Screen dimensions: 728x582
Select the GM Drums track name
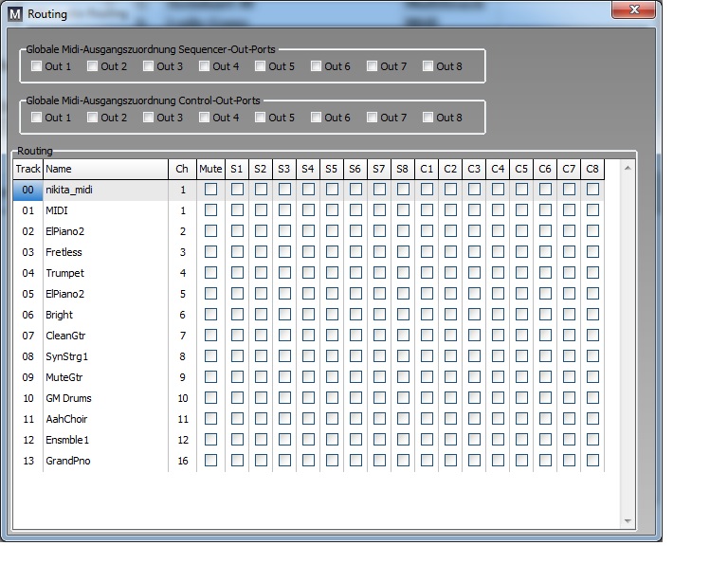coord(68,398)
